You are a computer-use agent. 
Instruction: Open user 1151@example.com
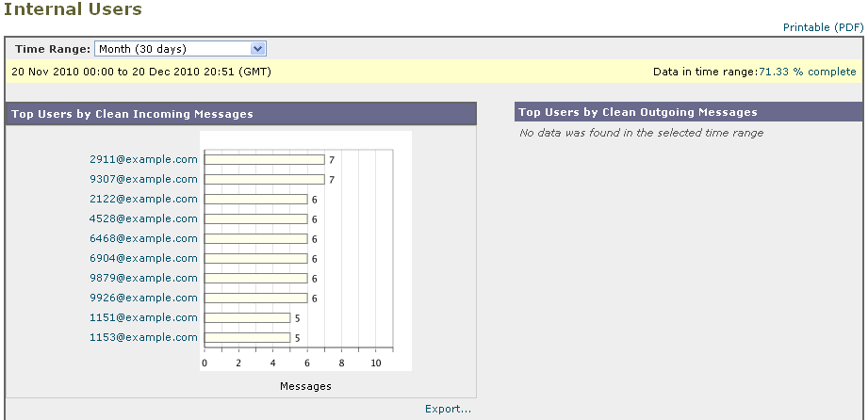click(x=143, y=317)
